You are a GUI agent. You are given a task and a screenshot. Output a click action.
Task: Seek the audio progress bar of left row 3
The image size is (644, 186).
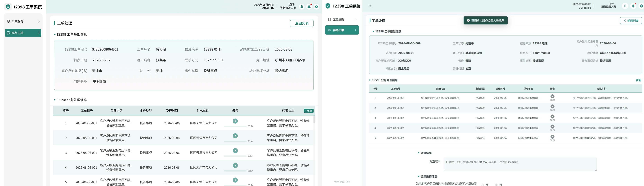235,156
